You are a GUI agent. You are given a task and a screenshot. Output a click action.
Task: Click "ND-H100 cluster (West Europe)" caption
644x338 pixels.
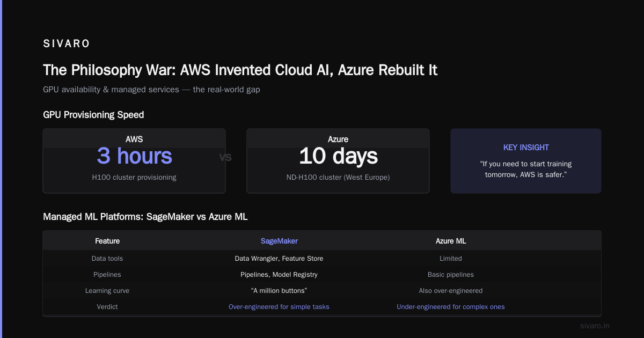(x=338, y=177)
